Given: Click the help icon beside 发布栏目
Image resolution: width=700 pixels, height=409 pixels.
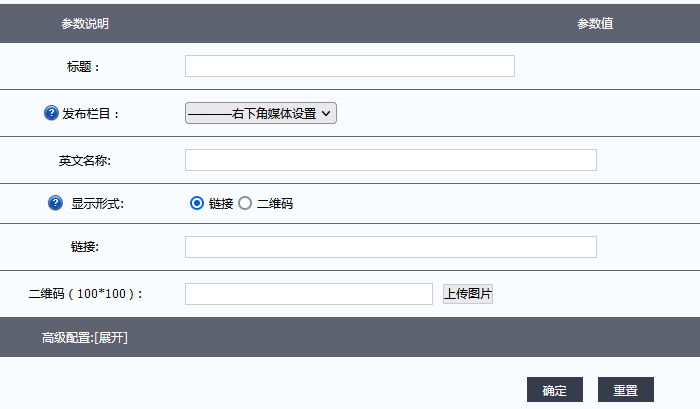Looking at the screenshot, I should [52, 113].
